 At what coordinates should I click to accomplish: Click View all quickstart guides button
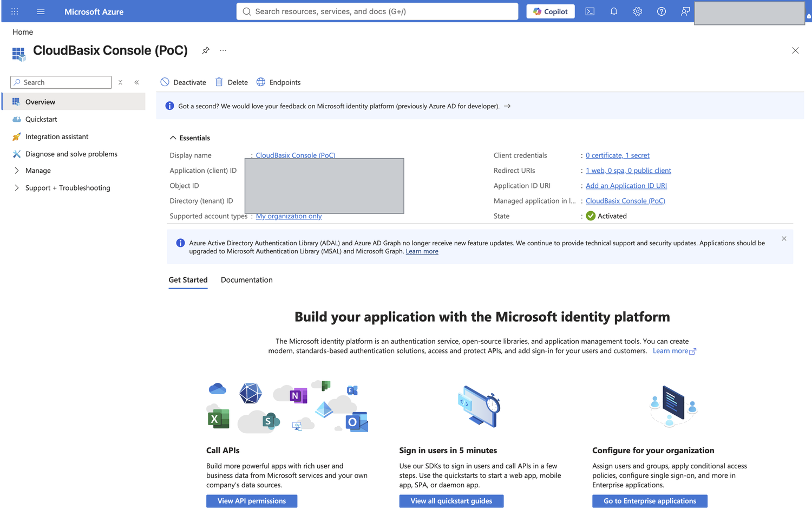click(451, 501)
